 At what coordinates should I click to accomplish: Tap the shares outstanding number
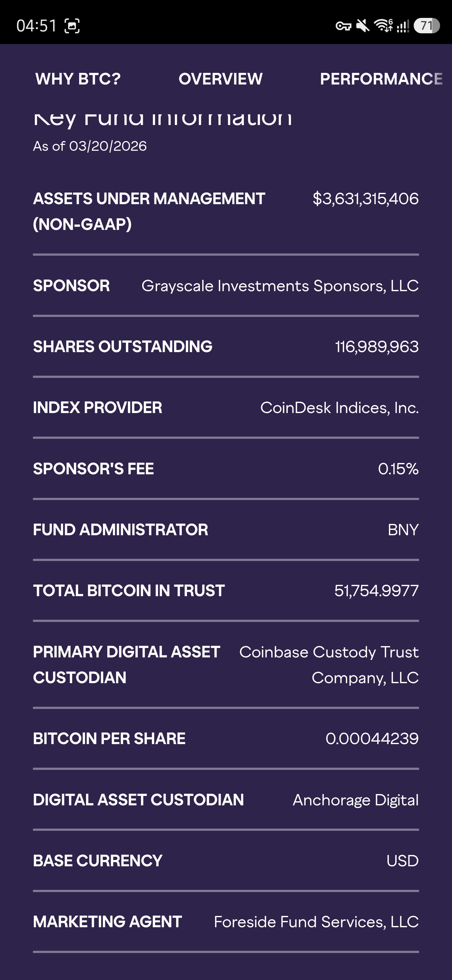pyautogui.click(x=376, y=346)
